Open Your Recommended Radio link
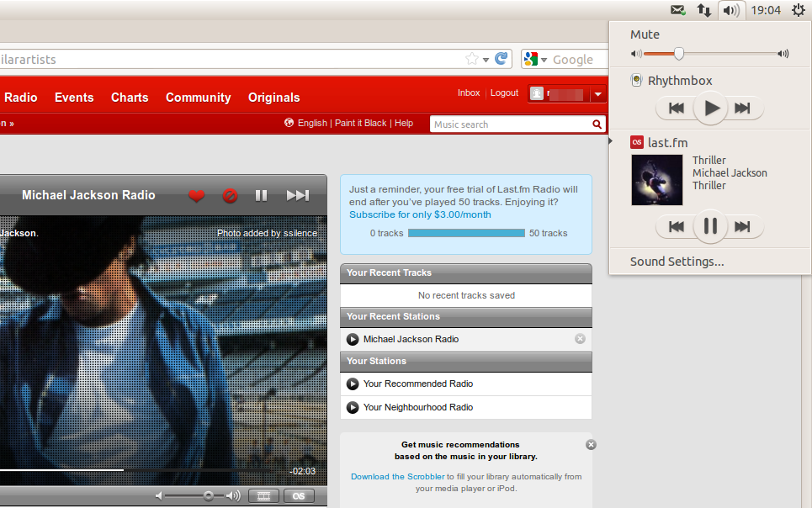Screen dimensions: 812x508 coord(418,384)
